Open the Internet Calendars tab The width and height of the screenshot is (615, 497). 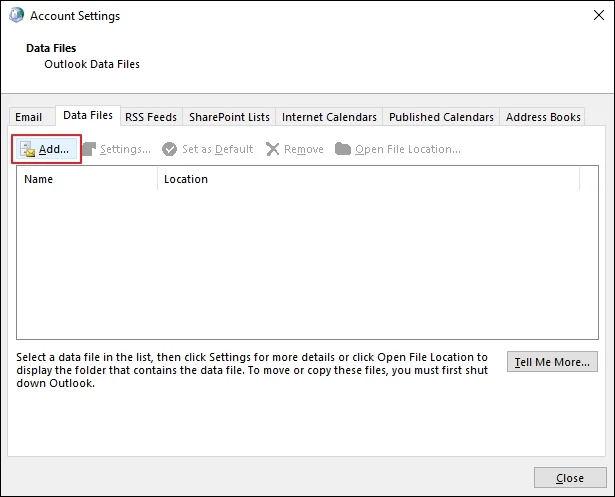coord(329,117)
